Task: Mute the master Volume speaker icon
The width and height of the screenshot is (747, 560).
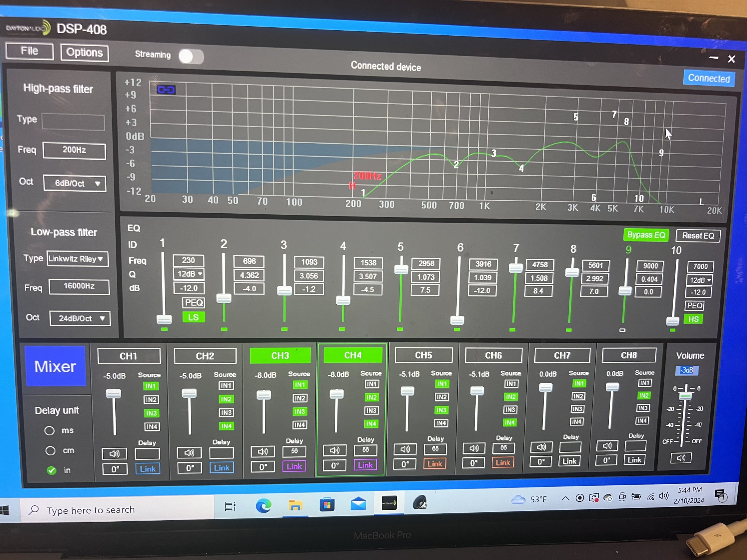Action: point(681,458)
